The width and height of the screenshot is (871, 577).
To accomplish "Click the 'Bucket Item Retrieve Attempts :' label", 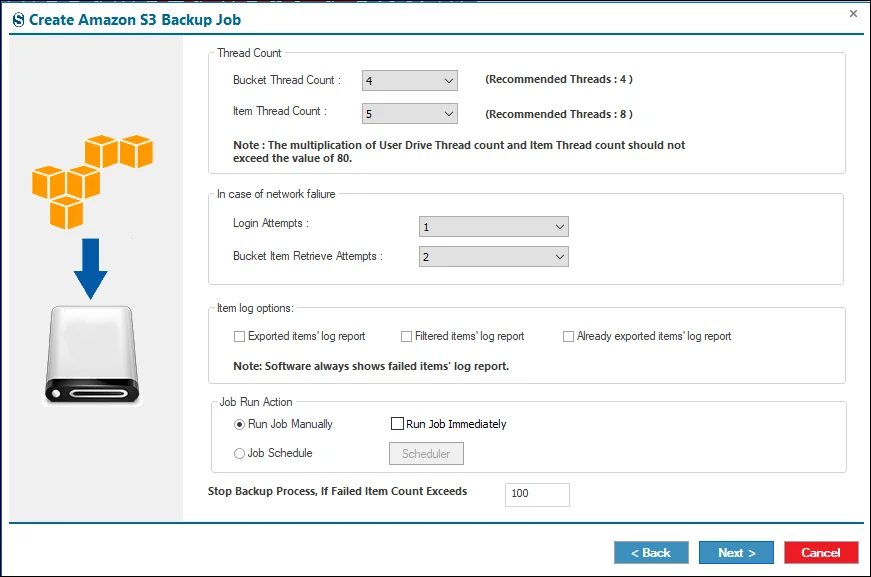I will pos(308,256).
